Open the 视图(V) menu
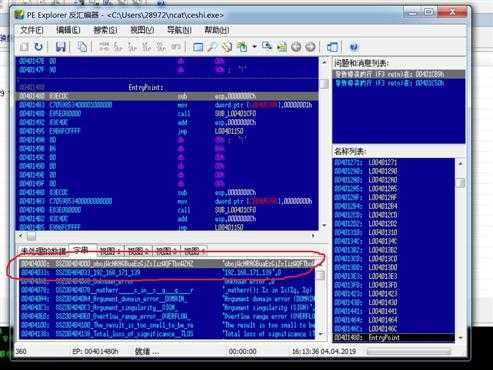 pos(142,30)
